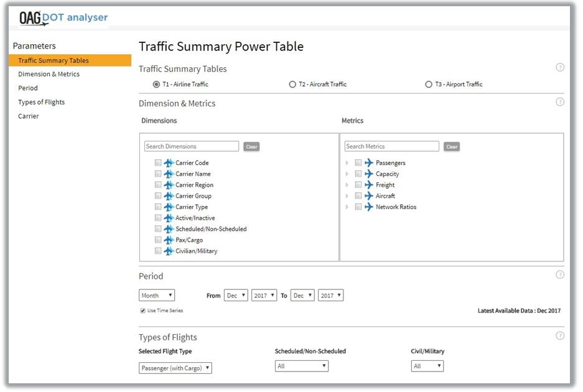
Task: Select the T2 - Aircraft Traffic radio button
Action: coord(292,85)
